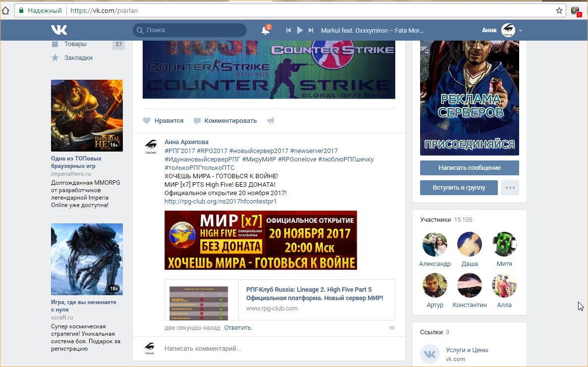This screenshot has height=367, width=588.
Task: Click the browser address bar URL
Action: tap(104, 10)
